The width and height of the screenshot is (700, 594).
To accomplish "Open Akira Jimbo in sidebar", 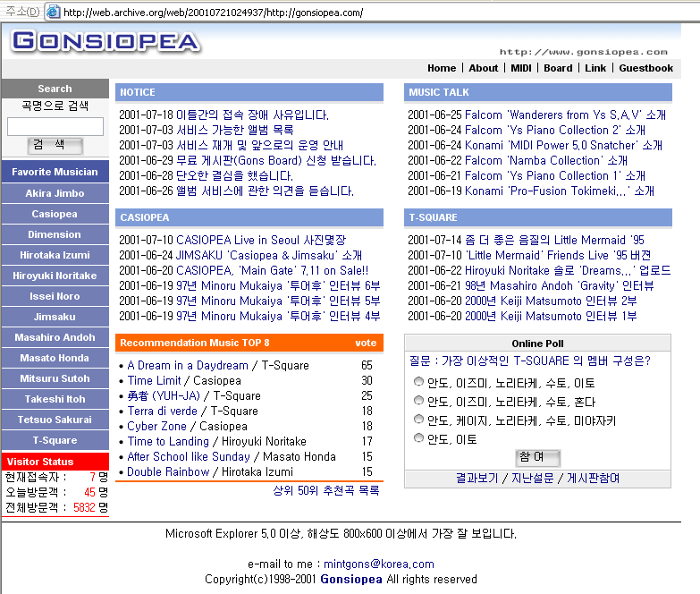I will 55,193.
